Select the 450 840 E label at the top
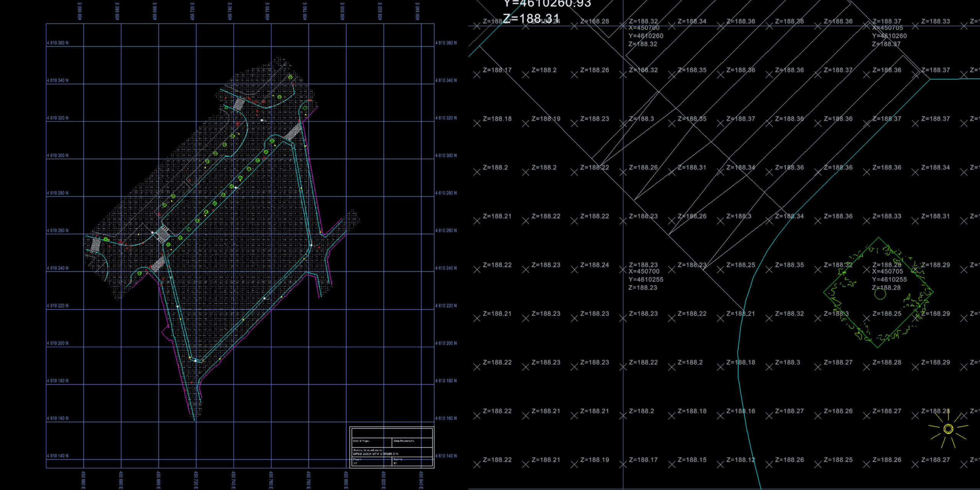This screenshot has height=490, width=980. tap(418, 11)
